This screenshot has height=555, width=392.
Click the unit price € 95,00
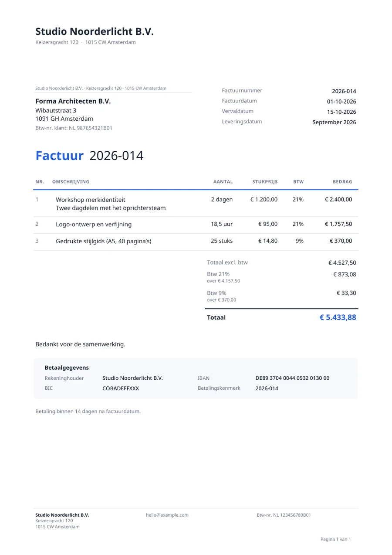pos(268,224)
